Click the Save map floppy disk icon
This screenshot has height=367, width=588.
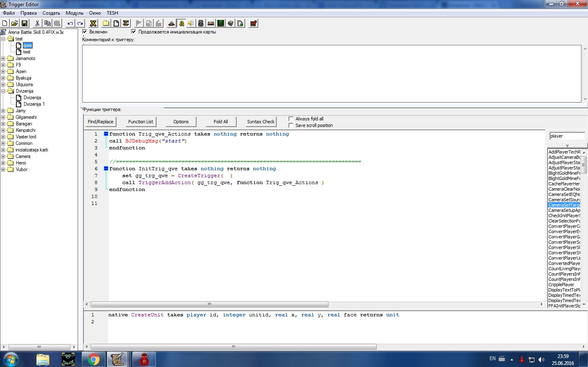(25, 24)
